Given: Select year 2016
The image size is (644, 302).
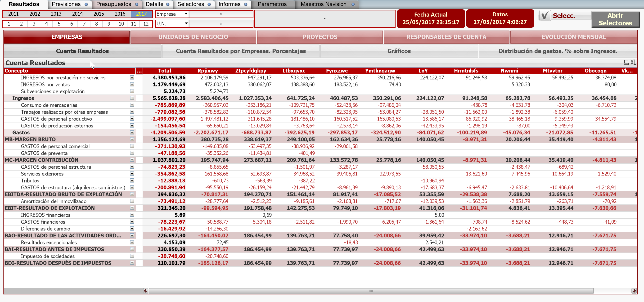Looking at the screenshot, I should [120, 14].
